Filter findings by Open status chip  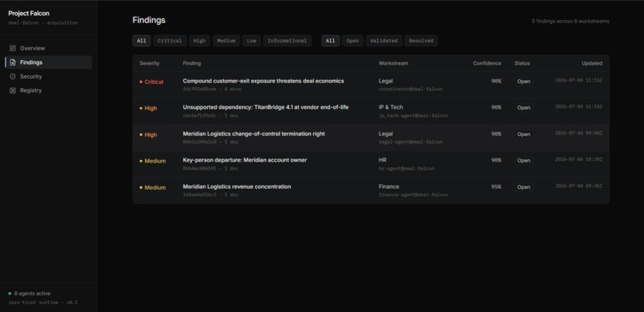pos(352,41)
